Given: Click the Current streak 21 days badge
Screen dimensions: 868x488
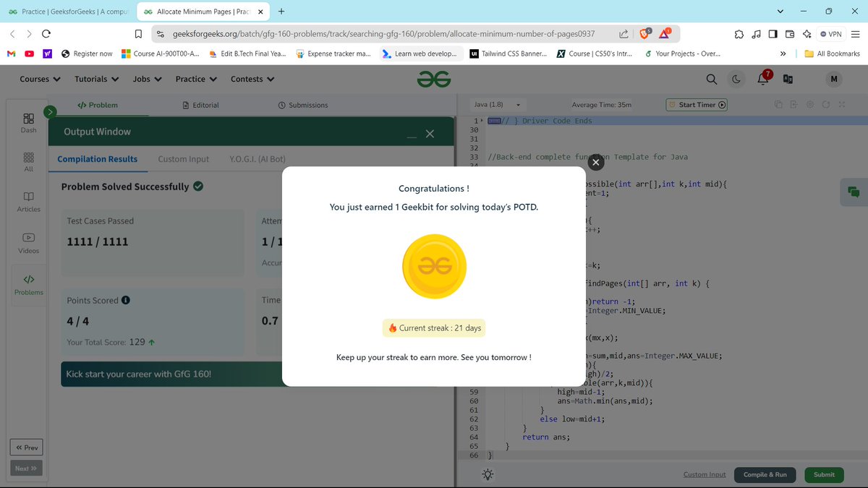Looking at the screenshot, I should [434, 328].
